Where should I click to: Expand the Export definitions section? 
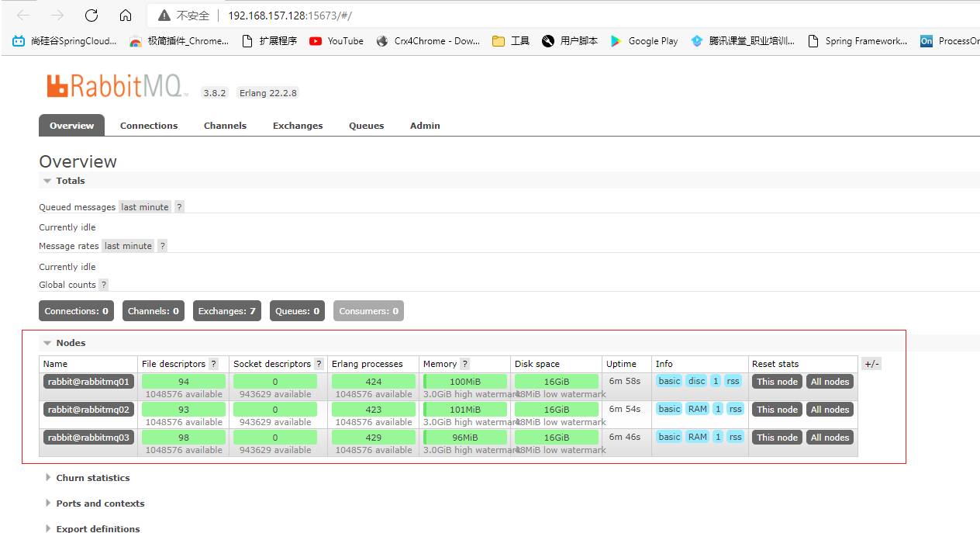click(93, 528)
